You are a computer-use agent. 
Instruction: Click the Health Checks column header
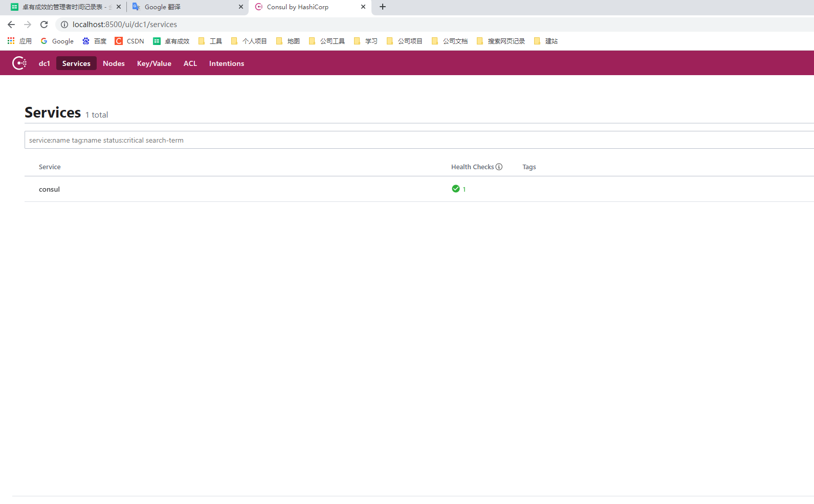point(473,167)
